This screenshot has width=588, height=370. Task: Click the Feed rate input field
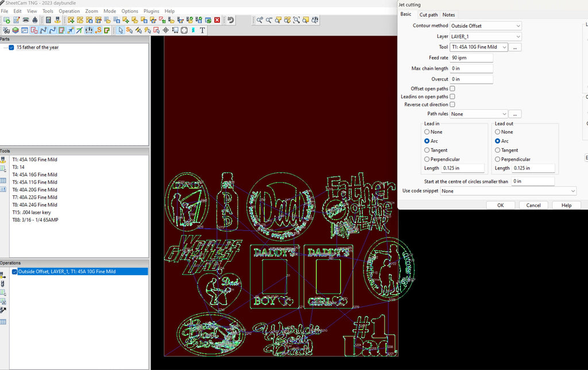pos(471,58)
